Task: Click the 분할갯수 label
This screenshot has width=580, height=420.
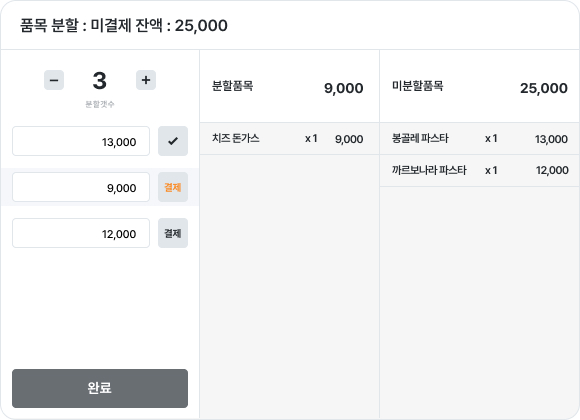Action: [100, 104]
